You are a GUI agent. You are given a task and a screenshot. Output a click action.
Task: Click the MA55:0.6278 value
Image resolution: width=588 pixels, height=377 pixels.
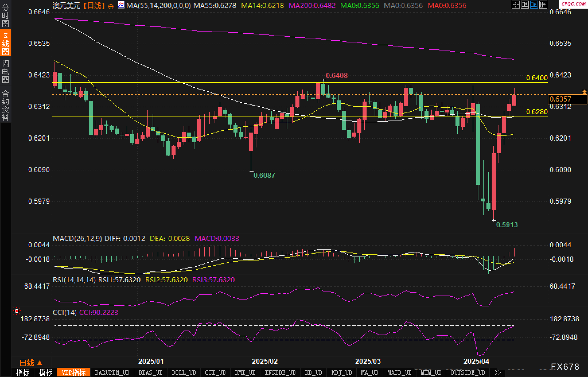pos(215,5)
